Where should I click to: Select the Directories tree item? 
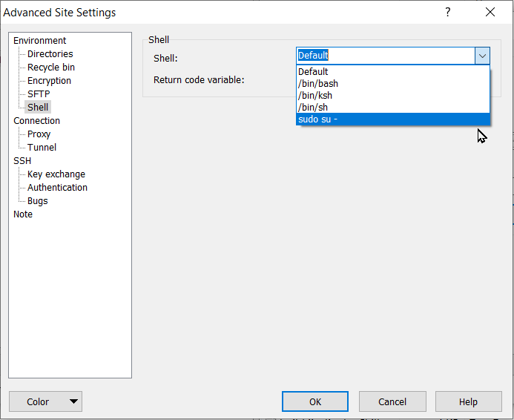point(50,54)
